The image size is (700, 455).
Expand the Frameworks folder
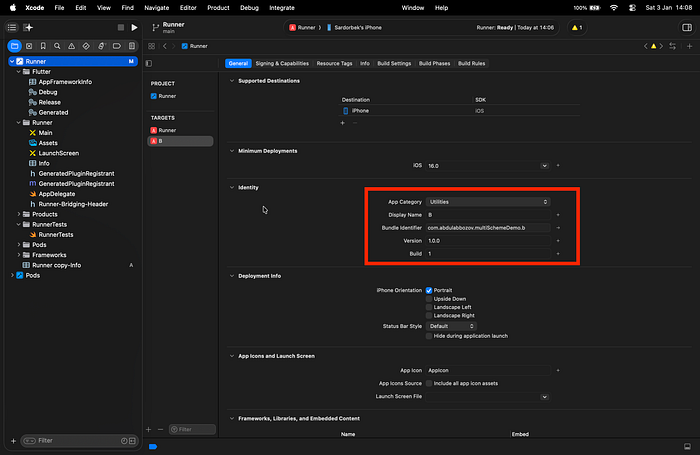(x=19, y=255)
